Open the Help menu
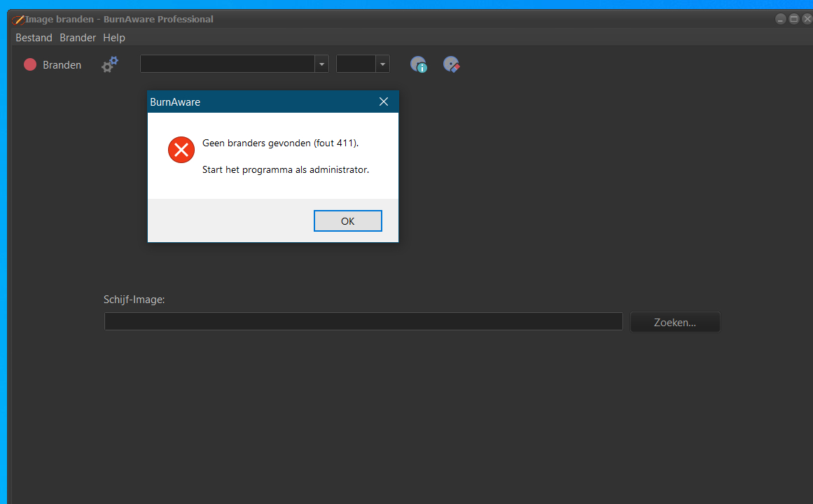Image resolution: width=813 pixels, height=504 pixels. (x=114, y=38)
